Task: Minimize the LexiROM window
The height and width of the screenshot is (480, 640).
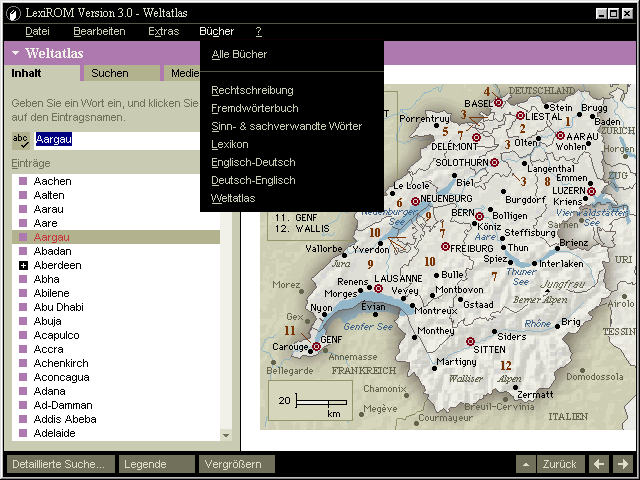Action: coord(601,13)
